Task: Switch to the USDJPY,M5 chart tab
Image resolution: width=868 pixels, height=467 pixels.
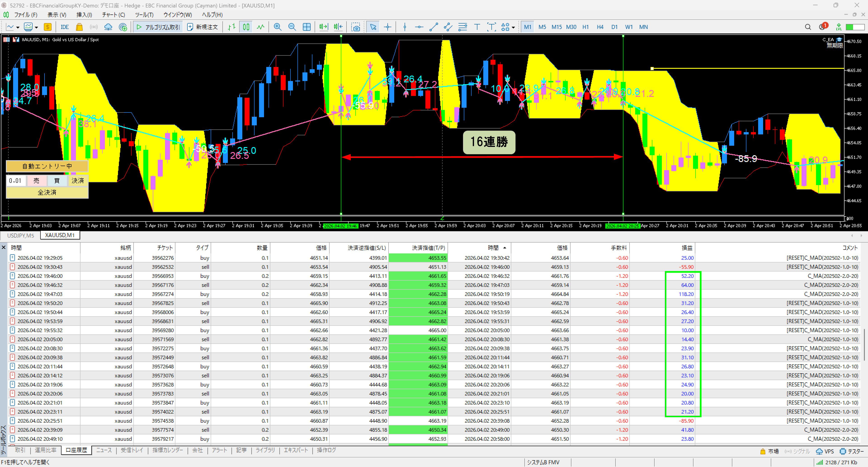Action: (x=21, y=235)
